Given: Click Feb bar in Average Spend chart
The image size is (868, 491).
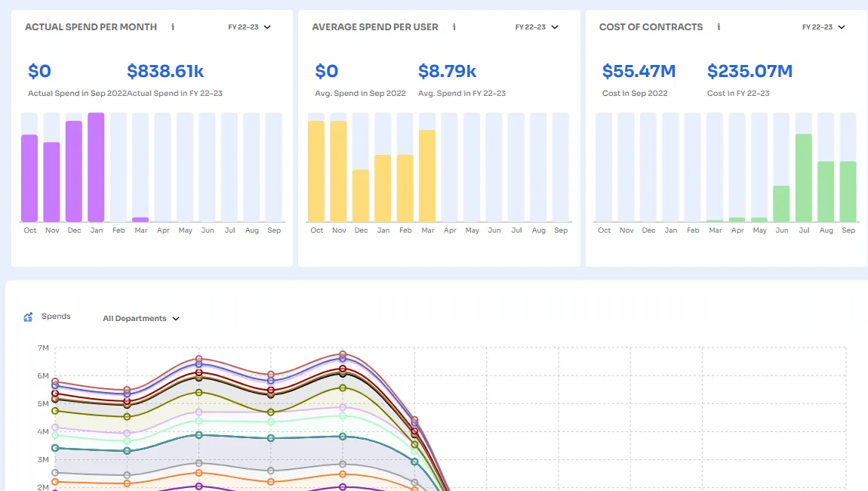Looking at the screenshot, I should pos(405,188).
